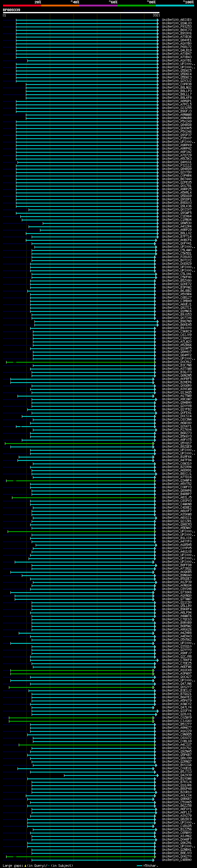Select hit label UniRef100_Q3SFY4
The width and height of the screenshot is (197, 868).
(x=177, y=711)
